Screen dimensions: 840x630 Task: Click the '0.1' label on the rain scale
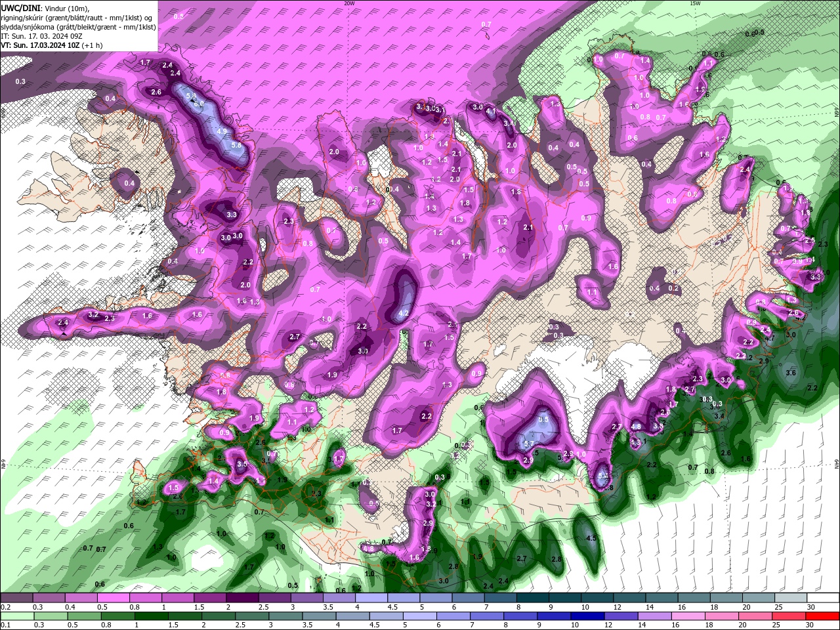click(5, 625)
